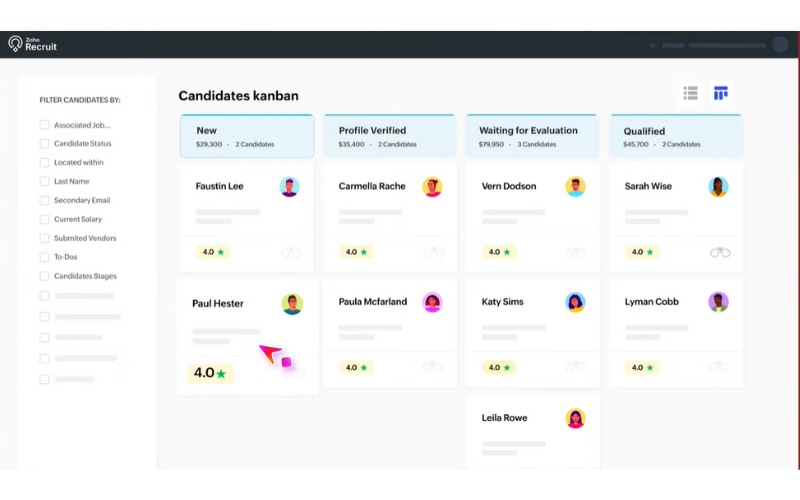The height and width of the screenshot is (500, 800).
Task: Open the Waiting for Evaluation column header
Action: click(x=532, y=136)
